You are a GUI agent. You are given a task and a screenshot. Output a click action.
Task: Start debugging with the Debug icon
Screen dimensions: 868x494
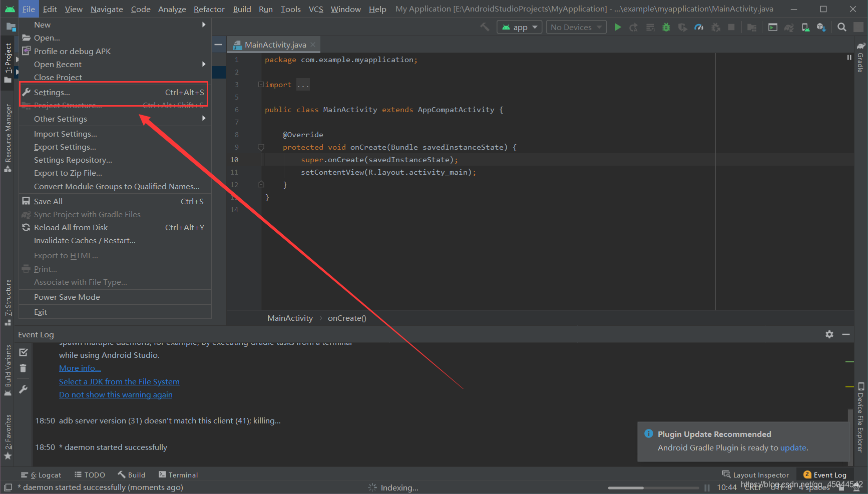click(666, 27)
